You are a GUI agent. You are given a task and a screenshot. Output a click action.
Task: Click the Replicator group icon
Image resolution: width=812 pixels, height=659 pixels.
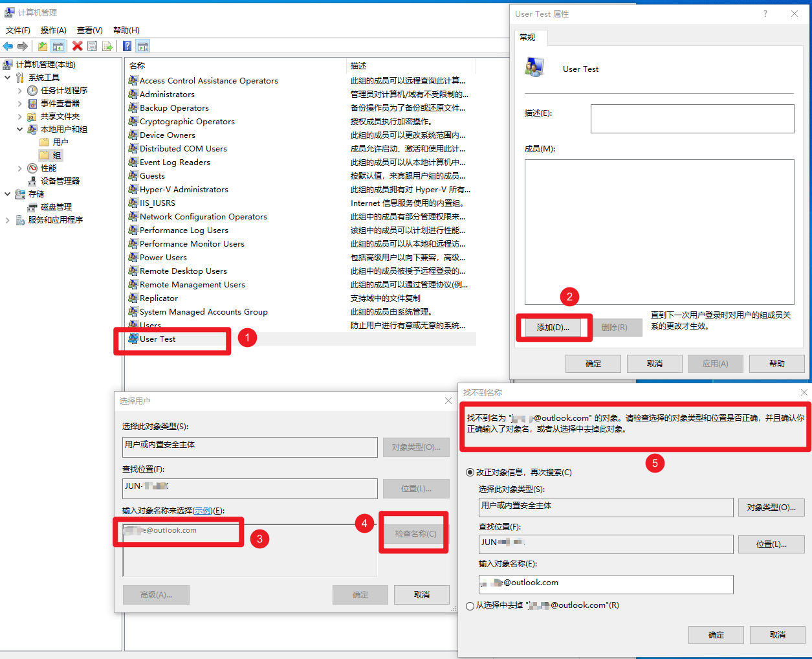tap(133, 298)
